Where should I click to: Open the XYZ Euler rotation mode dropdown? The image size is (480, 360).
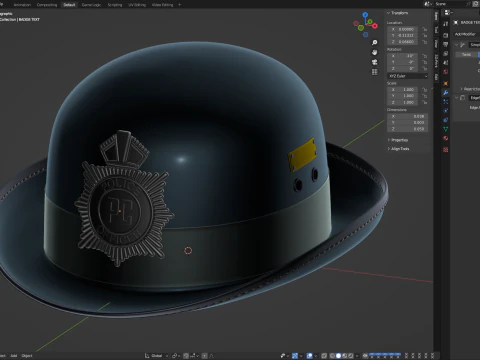click(x=408, y=76)
